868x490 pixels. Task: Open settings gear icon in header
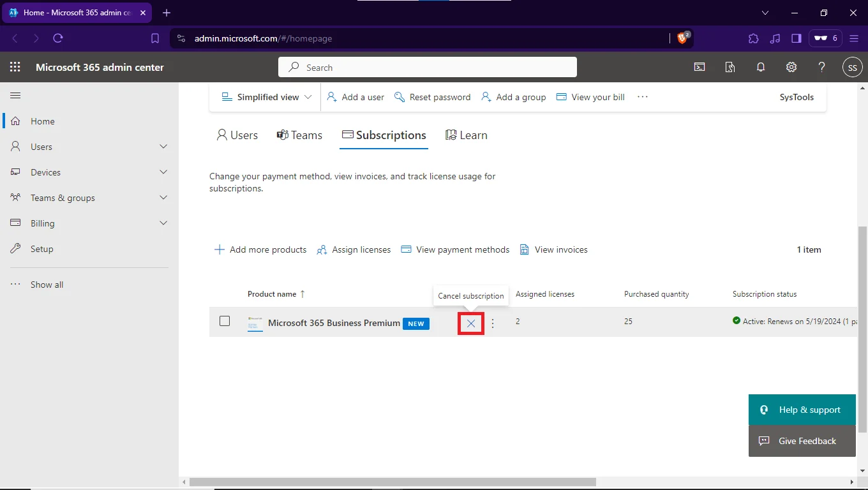point(791,67)
